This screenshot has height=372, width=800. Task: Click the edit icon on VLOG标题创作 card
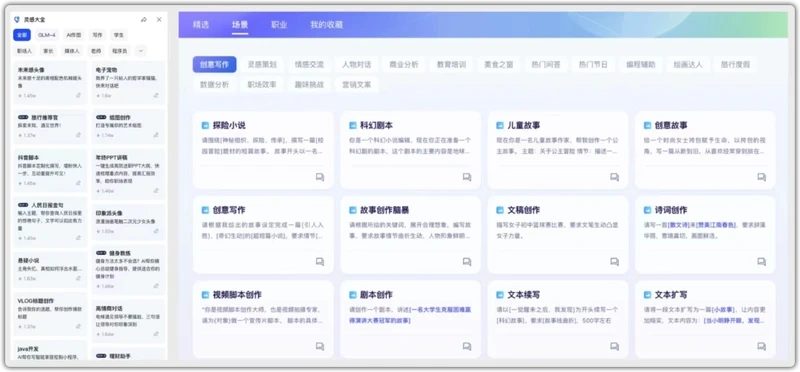[79, 327]
